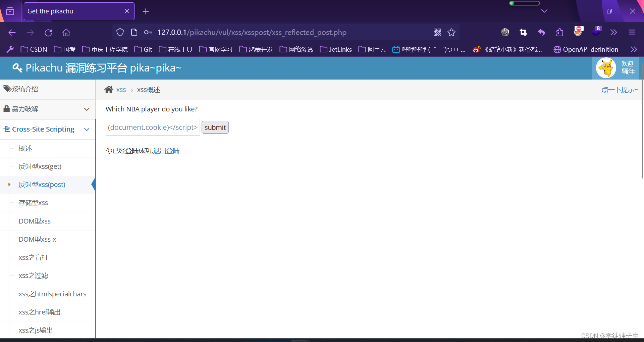This screenshot has width=644, height=342.
Task: Open the OpenAPI definition bookmark
Action: pos(586,49)
